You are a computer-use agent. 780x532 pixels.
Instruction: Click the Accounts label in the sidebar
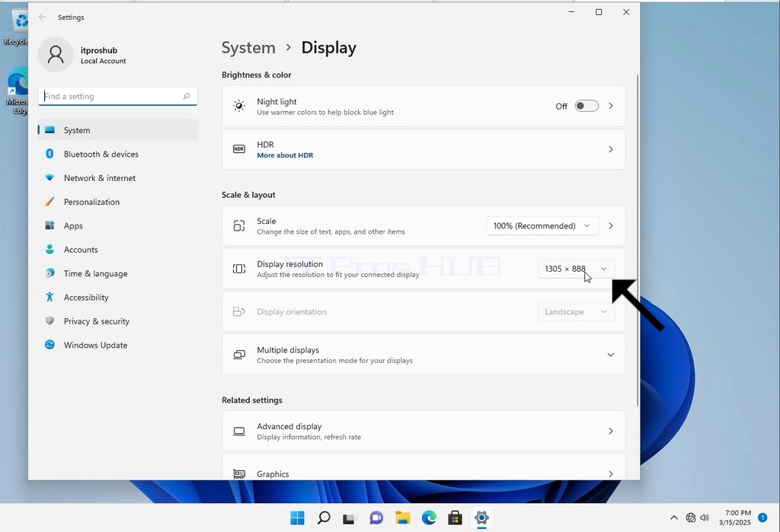(x=81, y=250)
